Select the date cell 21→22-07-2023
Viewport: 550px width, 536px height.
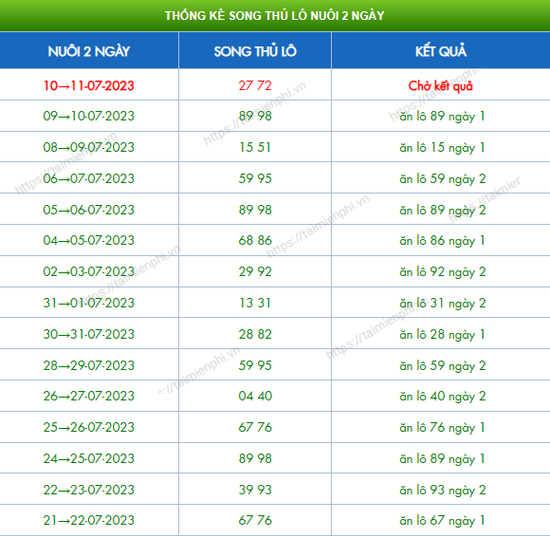point(89,520)
